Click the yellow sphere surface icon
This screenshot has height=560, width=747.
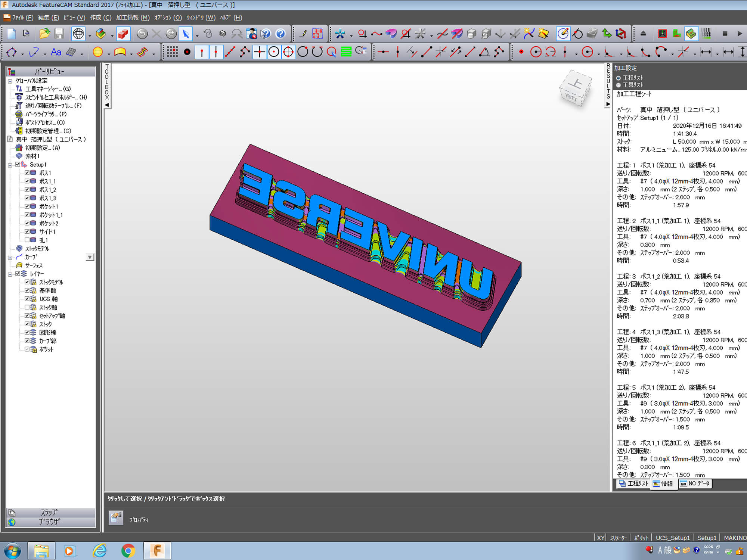(x=97, y=52)
